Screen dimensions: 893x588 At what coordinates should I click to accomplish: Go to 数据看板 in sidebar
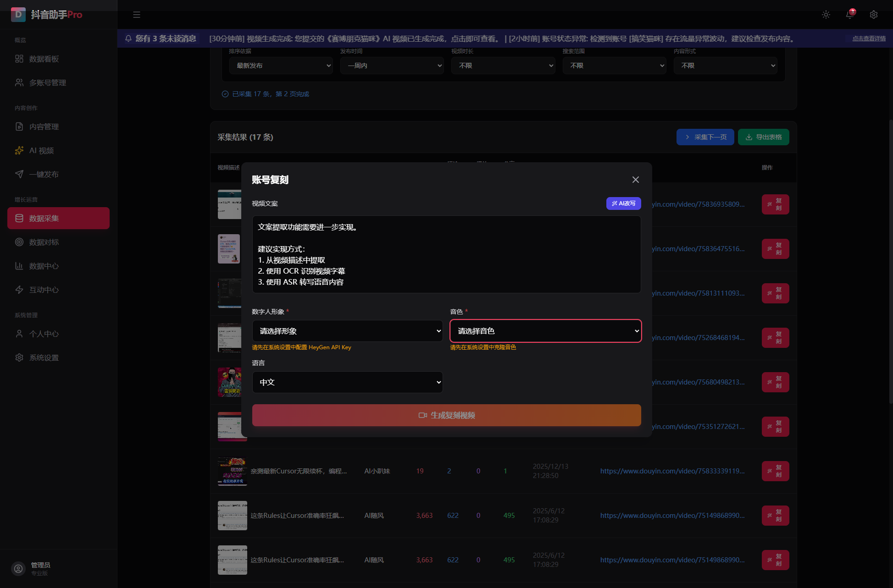click(x=44, y=59)
